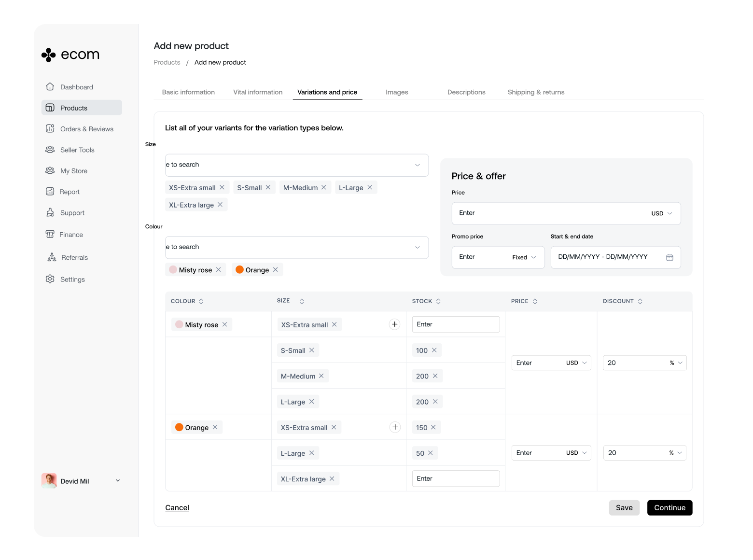The width and height of the screenshot is (753, 560).
Task: Sort table by Stock column
Action: click(x=438, y=301)
